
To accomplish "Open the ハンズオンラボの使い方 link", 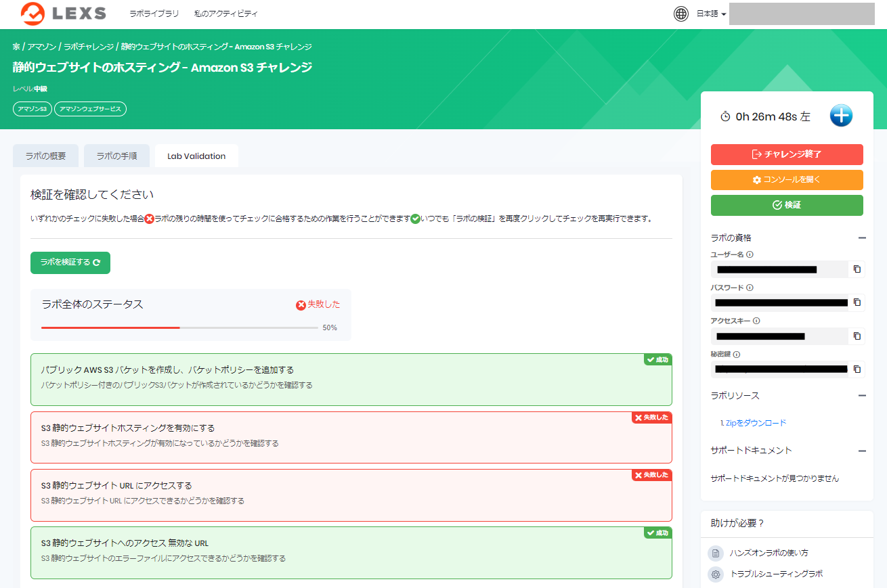I will pyautogui.click(x=769, y=553).
